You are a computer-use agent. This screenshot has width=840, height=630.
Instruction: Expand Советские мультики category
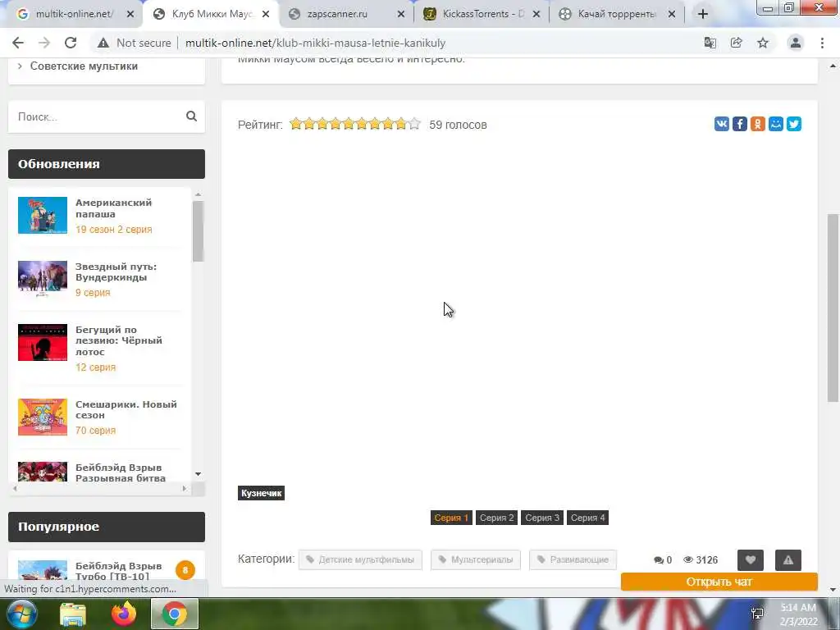tap(84, 66)
